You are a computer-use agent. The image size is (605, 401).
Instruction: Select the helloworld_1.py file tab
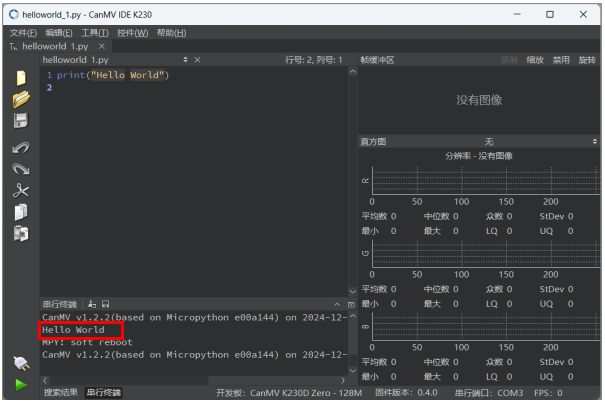tap(55, 46)
